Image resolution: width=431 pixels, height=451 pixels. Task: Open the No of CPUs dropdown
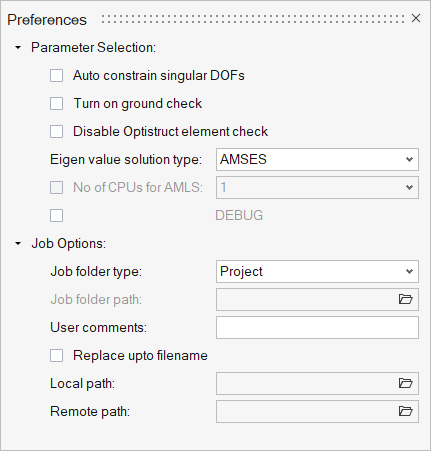pyautogui.click(x=317, y=187)
